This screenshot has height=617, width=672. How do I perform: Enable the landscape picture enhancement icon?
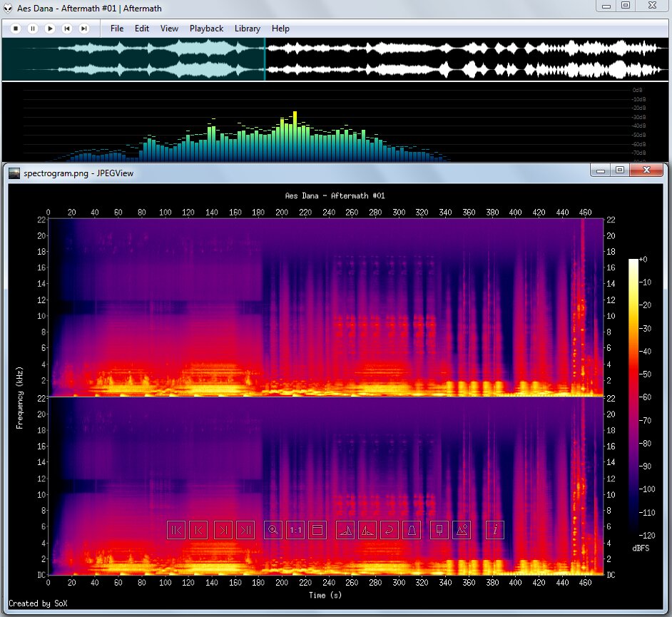[462, 530]
